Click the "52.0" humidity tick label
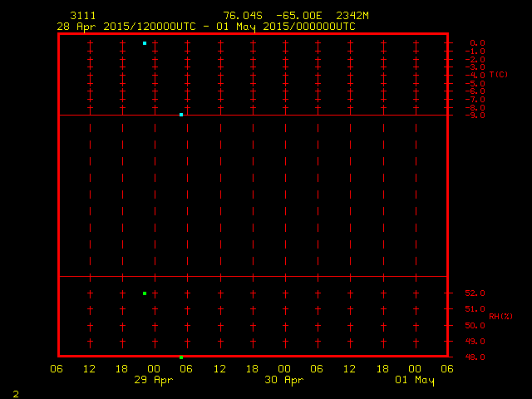This screenshot has height=399, width=532. click(x=475, y=293)
